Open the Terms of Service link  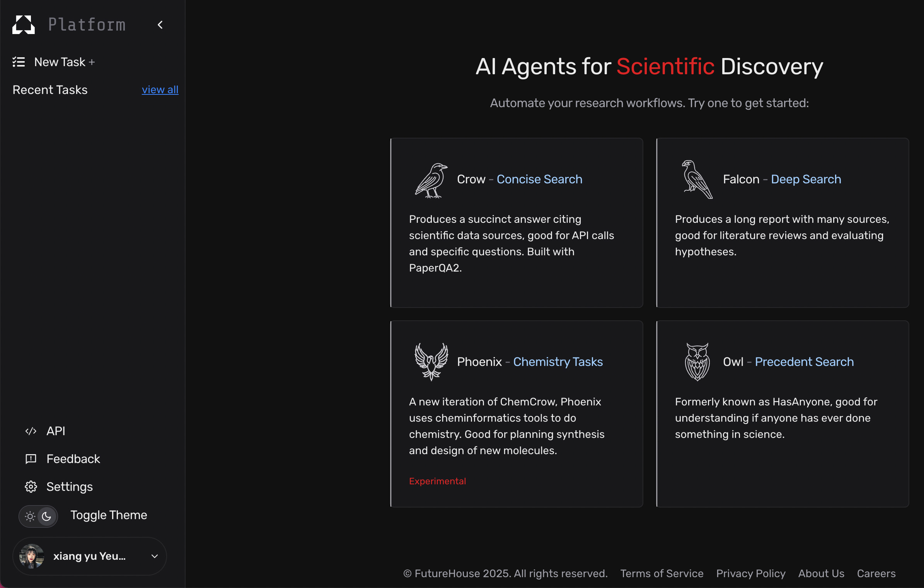(x=661, y=573)
